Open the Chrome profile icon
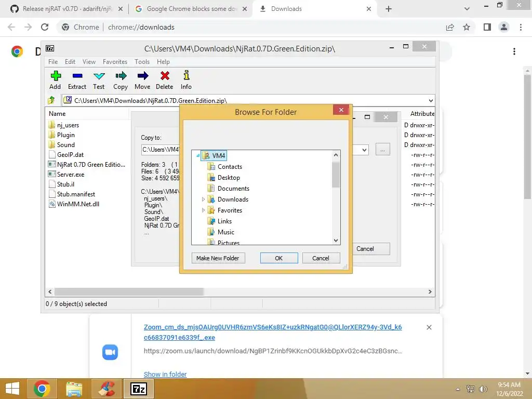Image resolution: width=532 pixels, height=399 pixels. point(504,27)
